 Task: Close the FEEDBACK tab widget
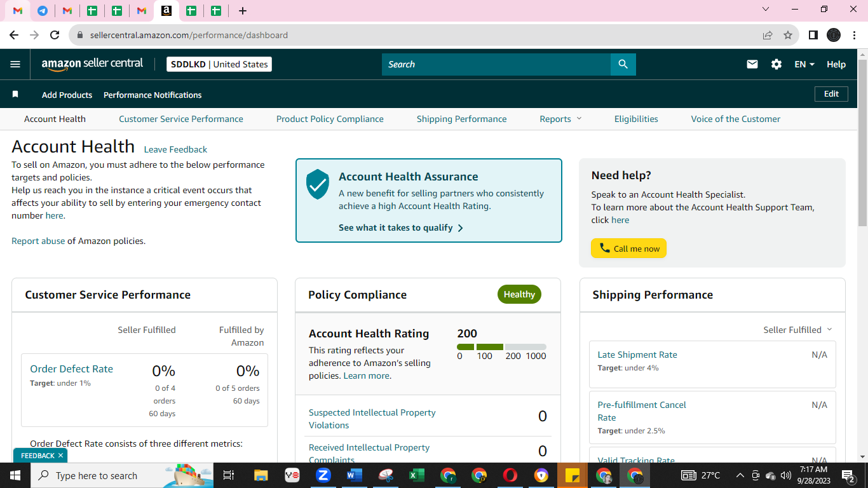[x=60, y=456]
